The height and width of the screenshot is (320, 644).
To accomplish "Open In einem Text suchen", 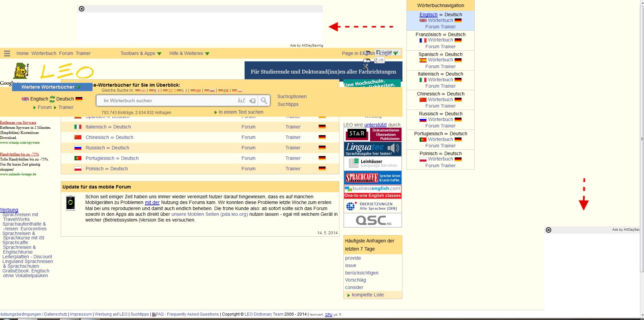I will pyautogui.click(x=241, y=112).
